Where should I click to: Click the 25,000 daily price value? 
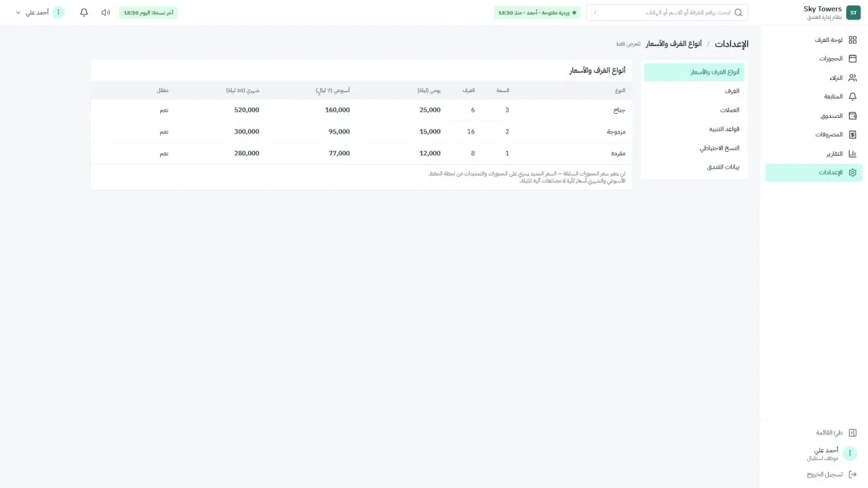coord(430,110)
